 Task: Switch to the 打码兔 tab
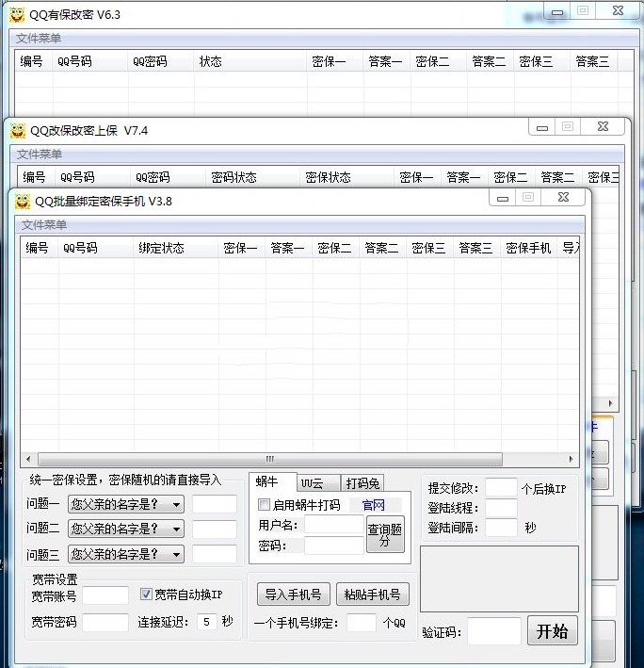pyautogui.click(x=362, y=483)
